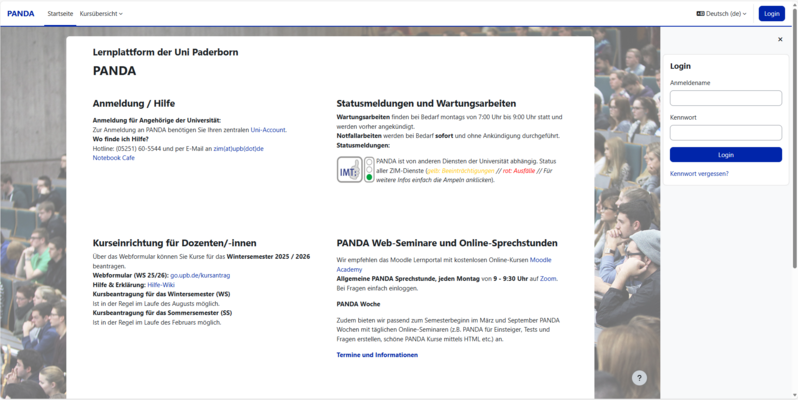This screenshot has height=400, width=798.
Task: Click Lernplattform der Uni Paderborn title
Action: [165, 52]
